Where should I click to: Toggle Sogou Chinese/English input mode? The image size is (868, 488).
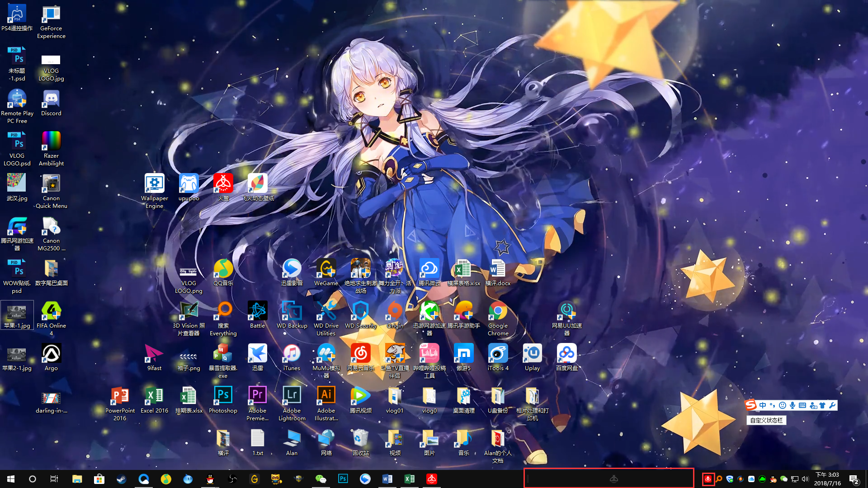point(763,405)
